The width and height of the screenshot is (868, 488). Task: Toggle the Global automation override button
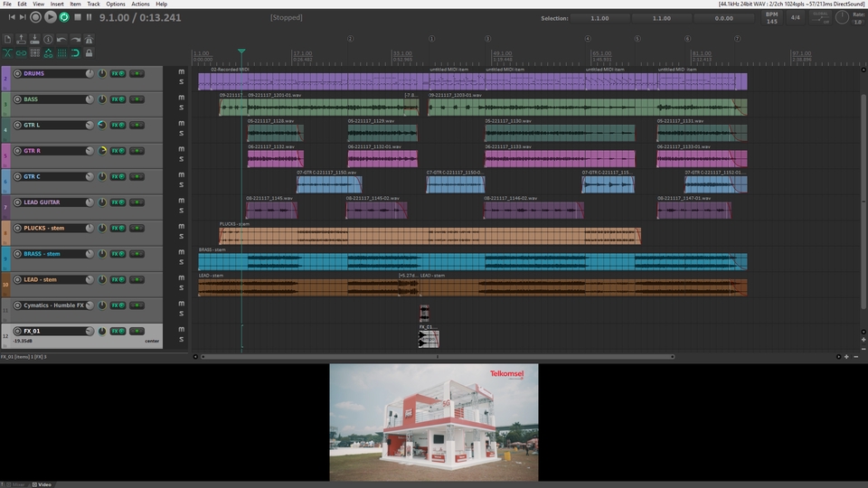tap(820, 18)
